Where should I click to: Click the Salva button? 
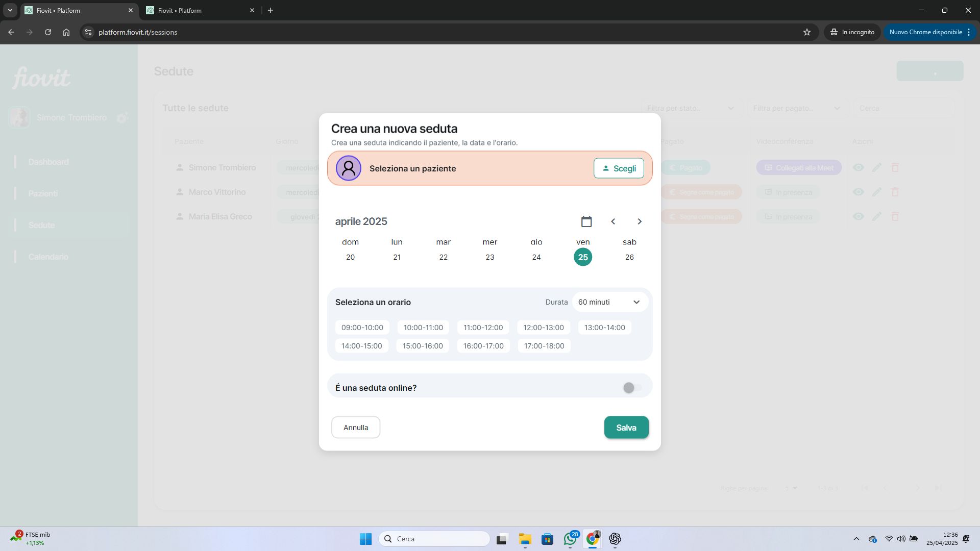626,428
